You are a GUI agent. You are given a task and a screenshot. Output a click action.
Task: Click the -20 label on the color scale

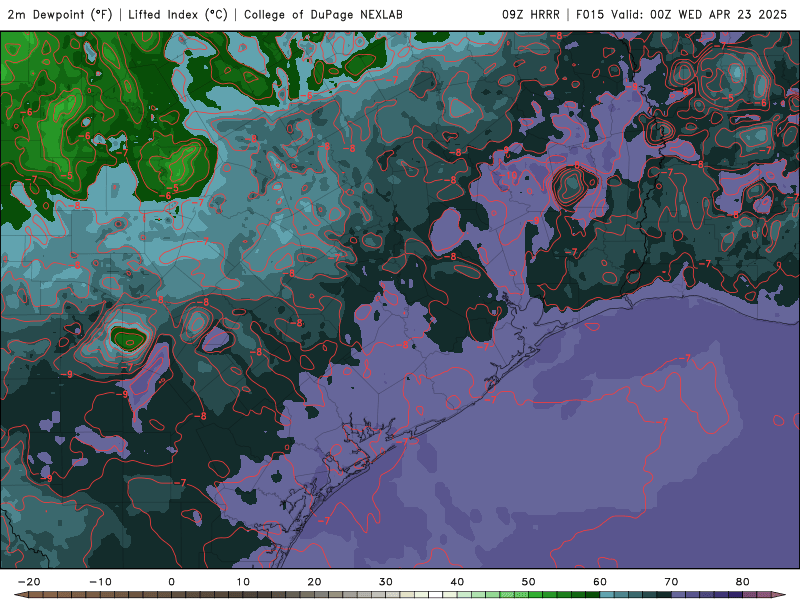tap(29, 582)
